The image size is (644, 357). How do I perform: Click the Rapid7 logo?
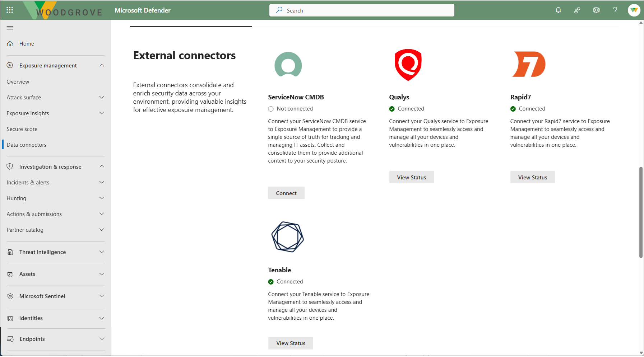[529, 64]
